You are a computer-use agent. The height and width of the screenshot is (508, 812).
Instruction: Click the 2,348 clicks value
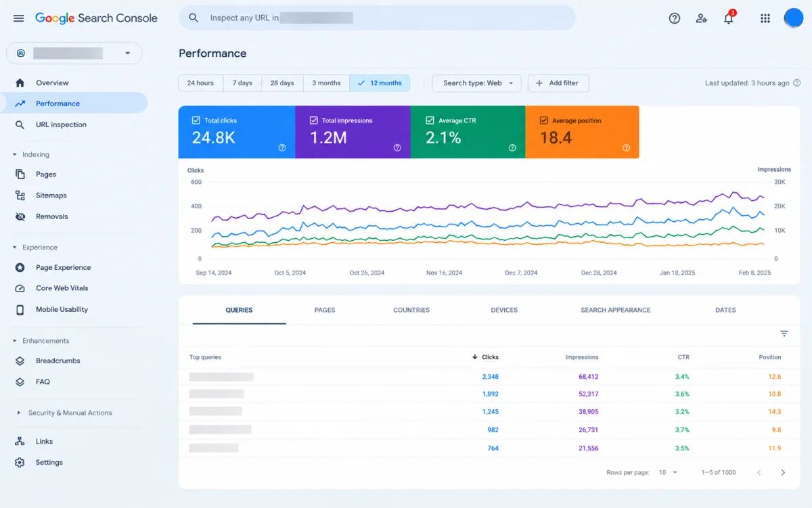[x=491, y=377]
